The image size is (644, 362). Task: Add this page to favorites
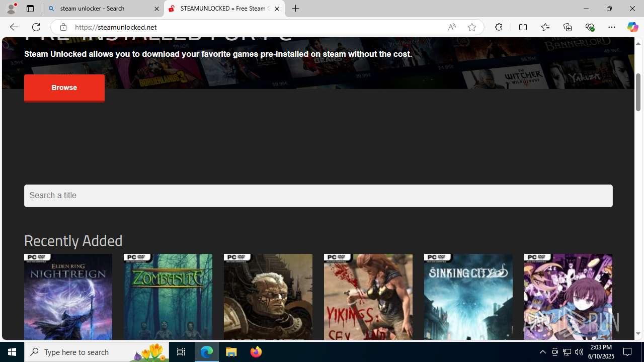472,27
